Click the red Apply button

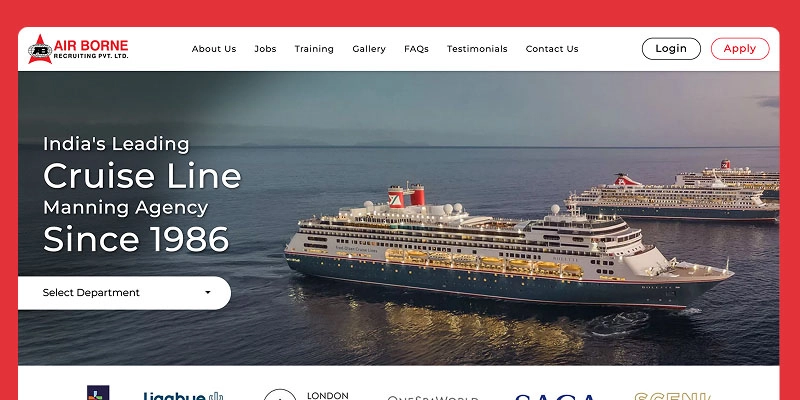tap(740, 48)
